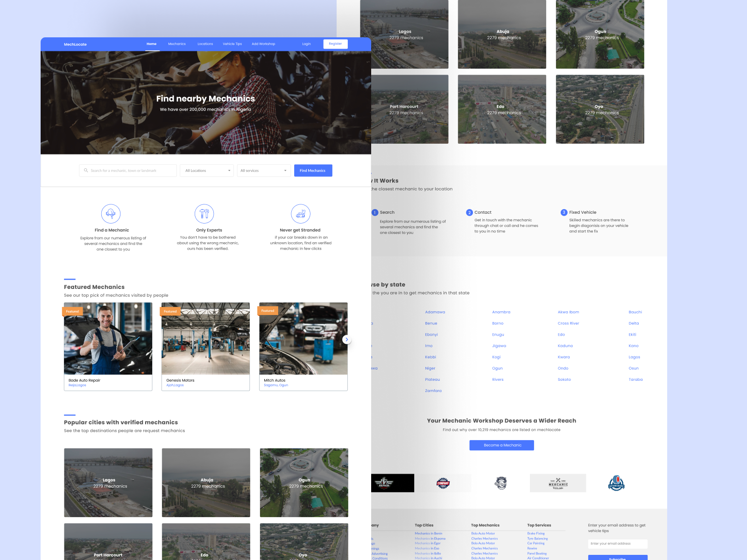Viewport: 747px width, 560px height.
Task: Focus the email address input field
Action: (618, 544)
